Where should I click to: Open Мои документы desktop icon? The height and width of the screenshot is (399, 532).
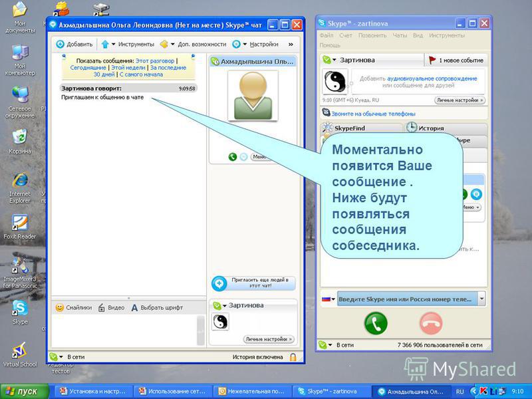pos(20,17)
